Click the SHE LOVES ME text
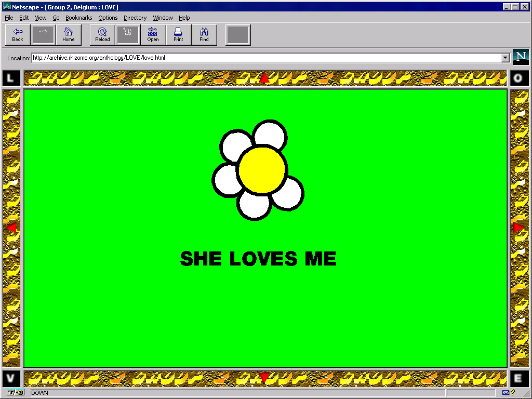This screenshot has height=399, width=532. pos(258,259)
